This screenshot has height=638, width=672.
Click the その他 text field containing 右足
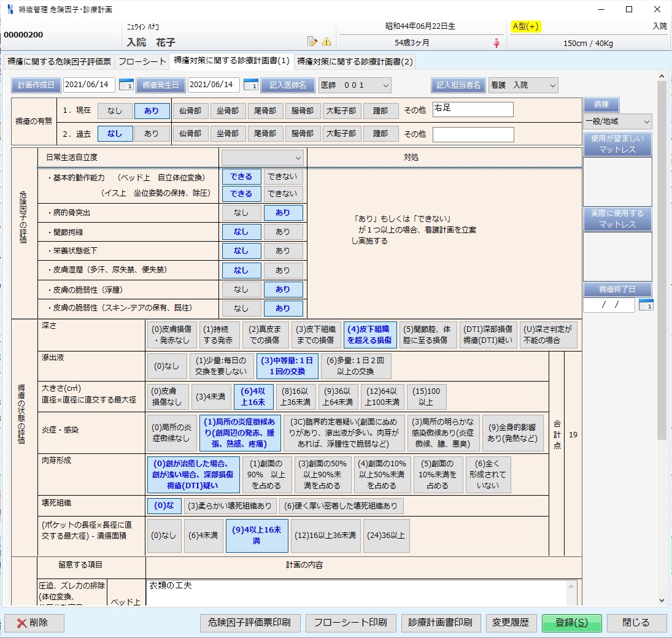tap(473, 110)
